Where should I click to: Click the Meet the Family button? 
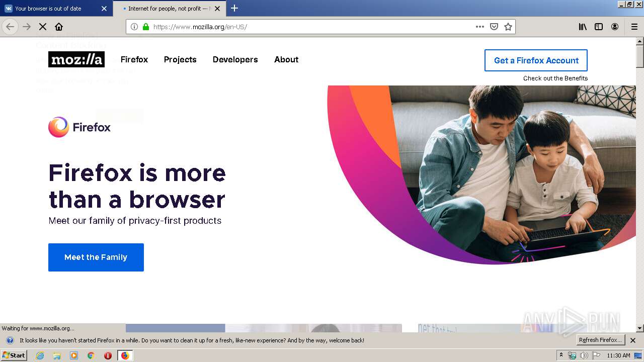[96, 257]
